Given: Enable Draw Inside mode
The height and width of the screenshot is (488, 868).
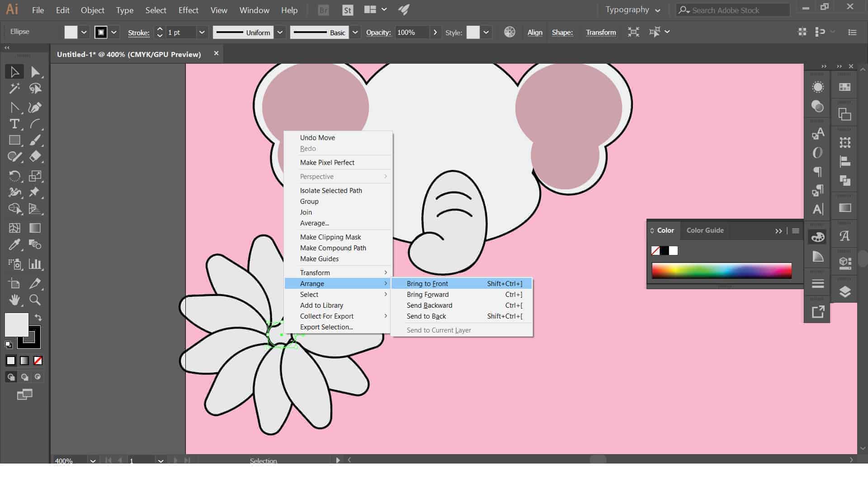Looking at the screenshot, I should [x=38, y=377].
